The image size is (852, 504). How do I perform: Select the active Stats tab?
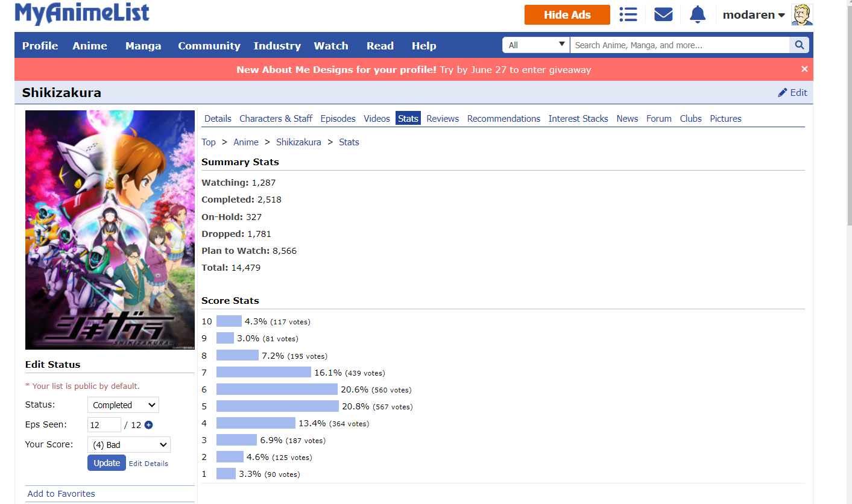(408, 119)
